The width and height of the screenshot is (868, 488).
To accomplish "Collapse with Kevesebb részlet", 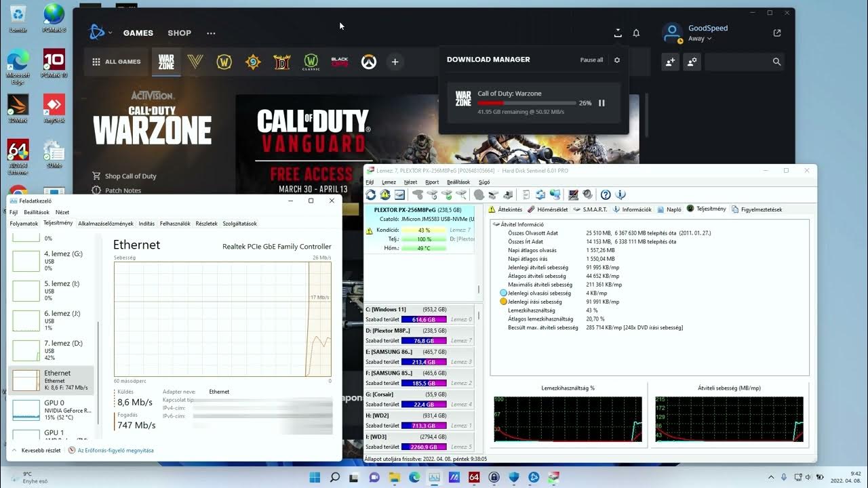I will pos(36,450).
